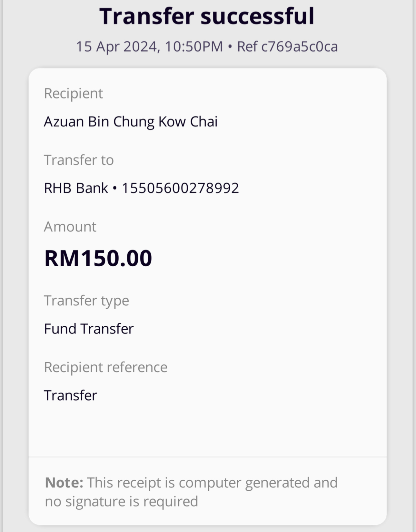Click the "Transfer to" field label
This screenshot has height=532, width=416.
click(79, 160)
